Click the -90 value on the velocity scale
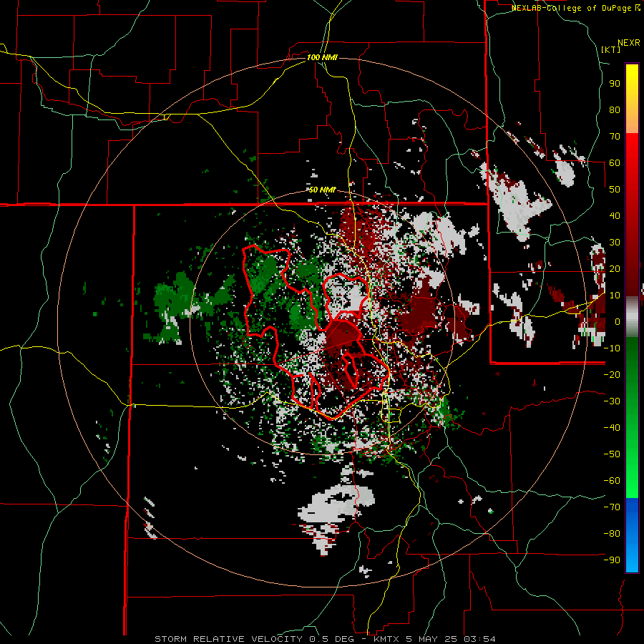Viewport: 644px width, 644px height. 613,560
